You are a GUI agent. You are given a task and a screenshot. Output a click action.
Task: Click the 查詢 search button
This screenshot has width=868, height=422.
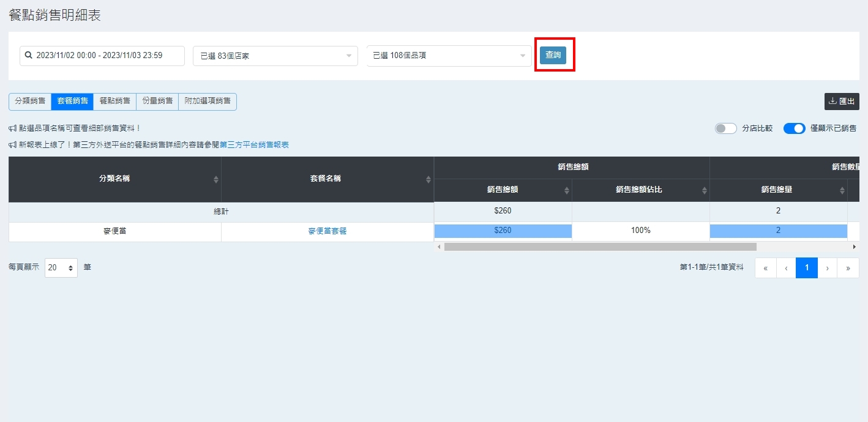[553, 55]
